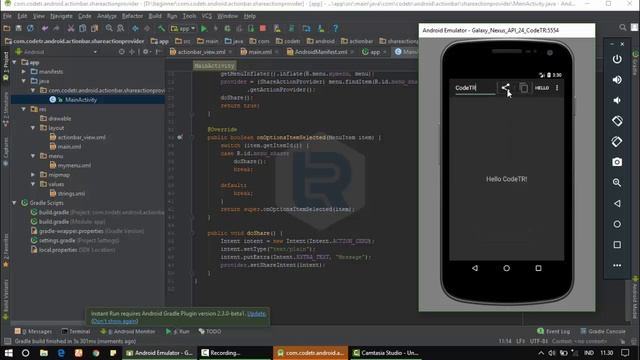This screenshot has height=360, width=640.
Task: Click the emulator take screenshot camera icon
Action: (x=617, y=162)
